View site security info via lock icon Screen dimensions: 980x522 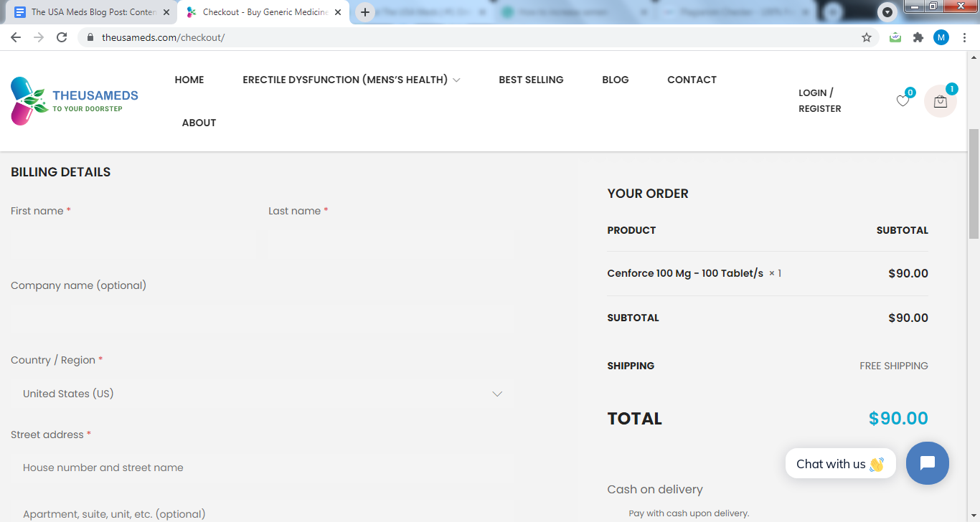pyautogui.click(x=90, y=37)
